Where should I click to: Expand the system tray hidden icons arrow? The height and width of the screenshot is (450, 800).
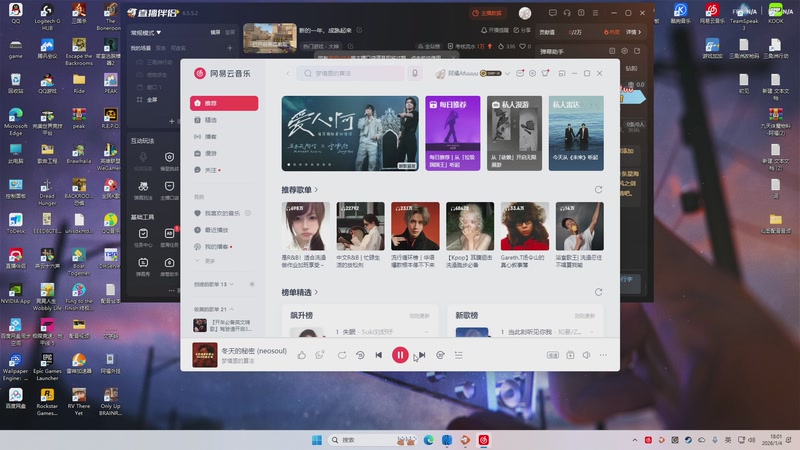pos(635,440)
